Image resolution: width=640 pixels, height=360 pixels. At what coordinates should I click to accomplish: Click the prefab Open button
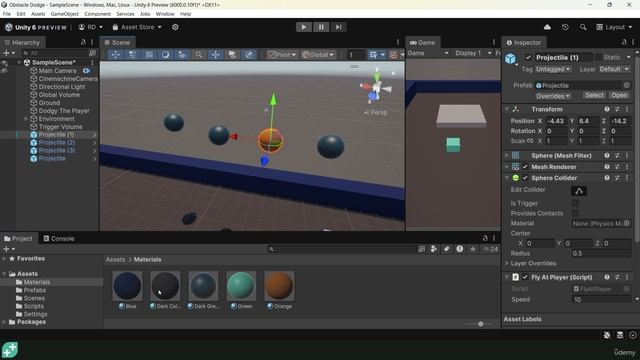(619, 95)
